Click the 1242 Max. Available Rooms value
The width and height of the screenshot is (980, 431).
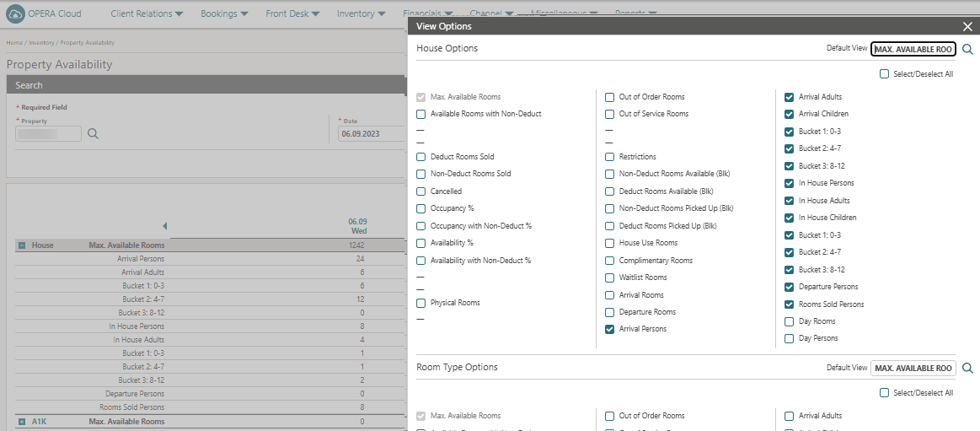tap(357, 245)
